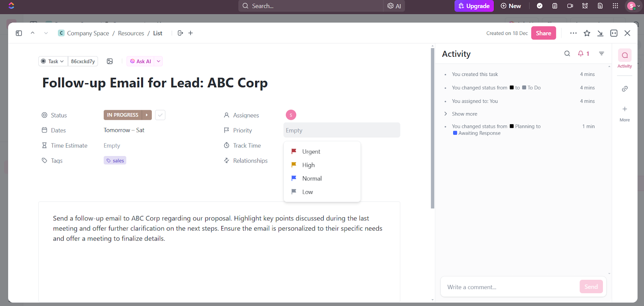
Task: Click the task ID 86cxckd7y
Action: [83, 61]
